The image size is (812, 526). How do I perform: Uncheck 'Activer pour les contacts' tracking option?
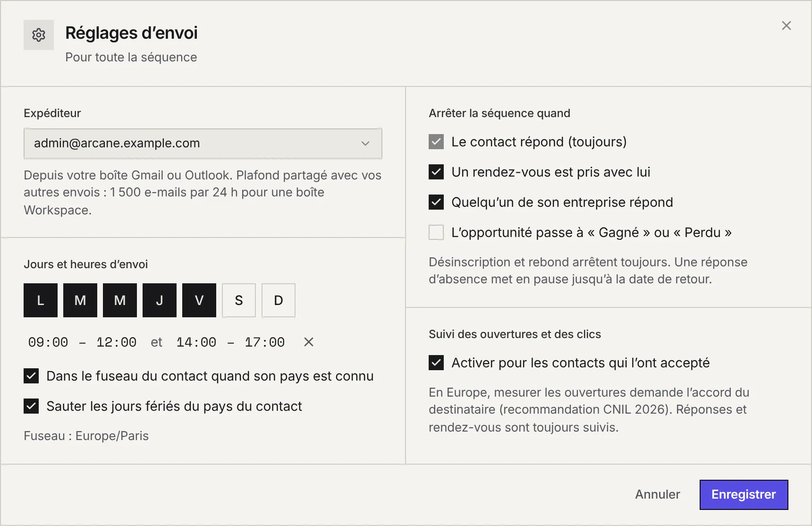(x=436, y=363)
